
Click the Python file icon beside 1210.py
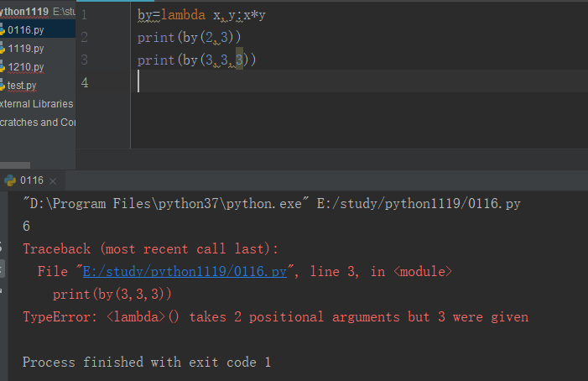[x=2, y=67]
